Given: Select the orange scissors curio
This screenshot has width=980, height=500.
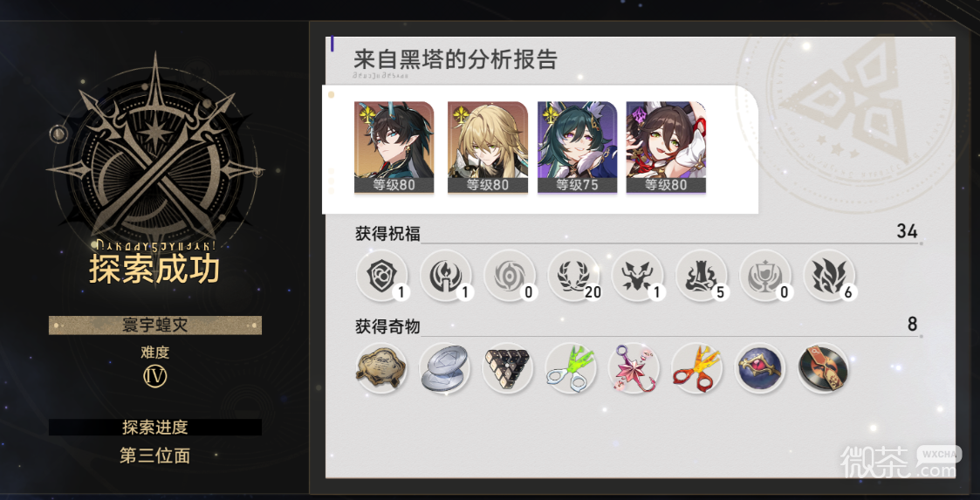Looking at the screenshot, I should click(x=697, y=368).
